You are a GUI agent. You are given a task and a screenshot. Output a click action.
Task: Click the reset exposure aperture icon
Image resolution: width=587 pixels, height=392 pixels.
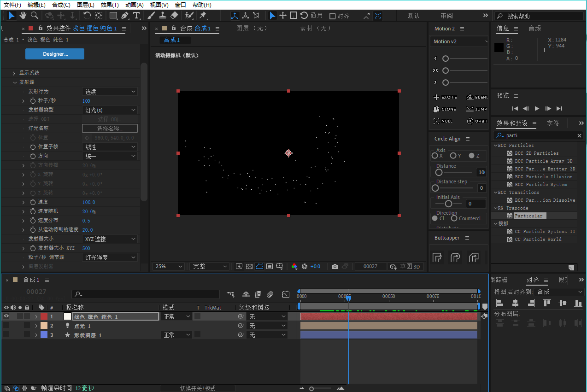(305, 266)
